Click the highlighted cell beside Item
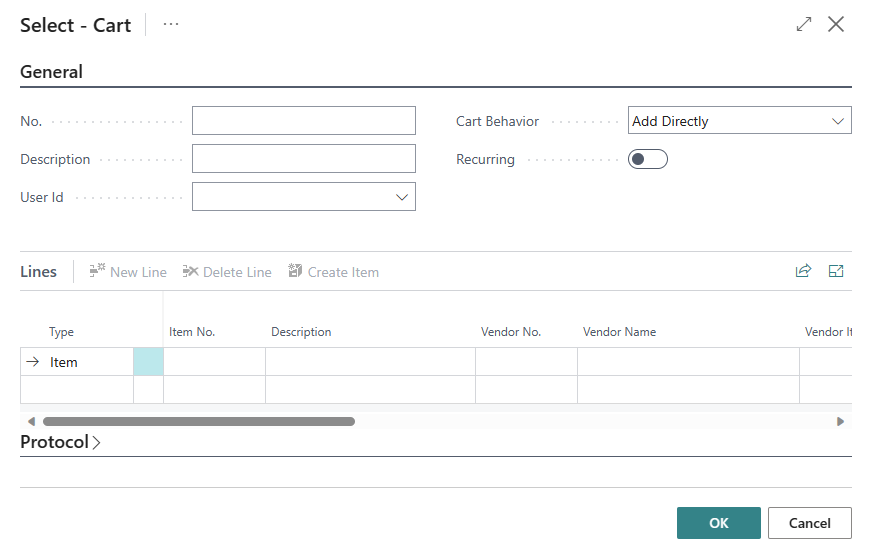Image resolution: width=869 pixels, height=552 pixels. tap(149, 362)
